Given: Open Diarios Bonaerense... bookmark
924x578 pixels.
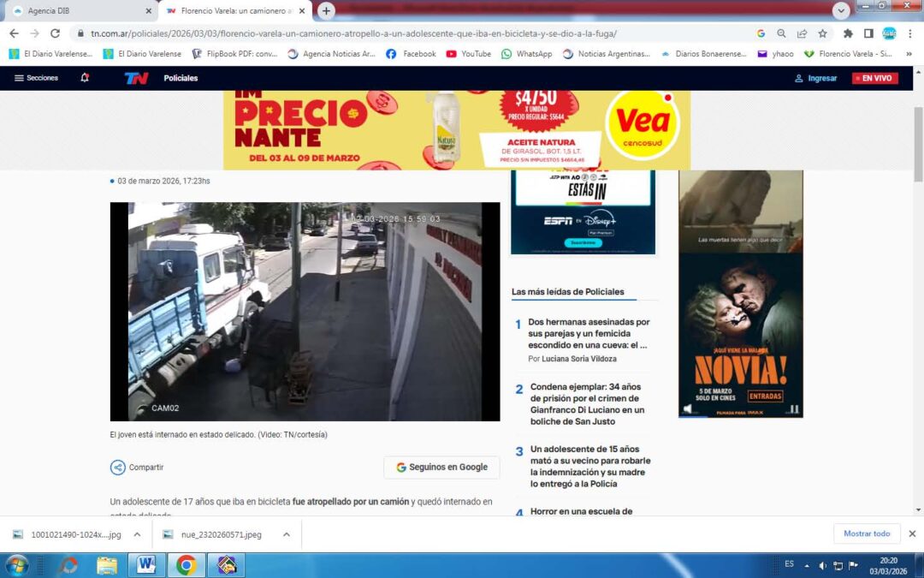Looking at the screenshot, I should [703, 54].
